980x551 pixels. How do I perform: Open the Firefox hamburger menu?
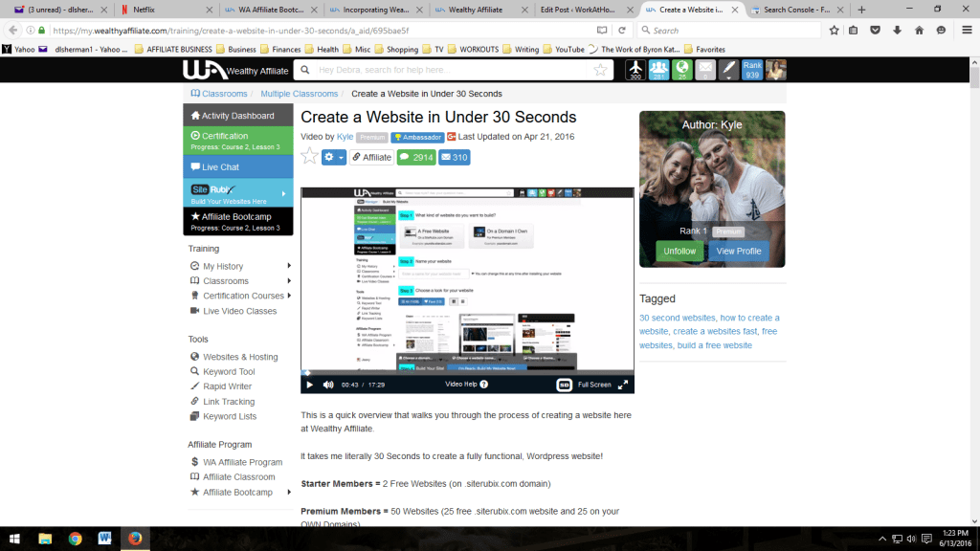pyautogui.click(x=967, y=30)
